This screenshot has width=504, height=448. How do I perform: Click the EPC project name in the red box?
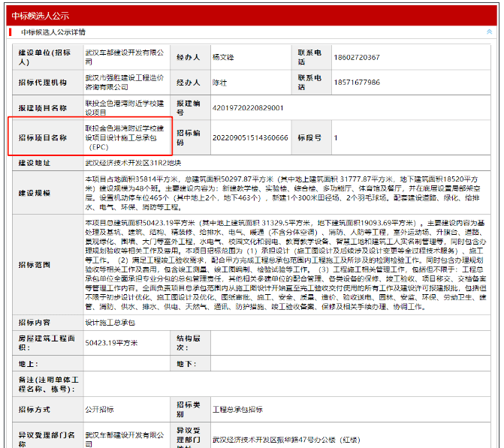[126, 138]
